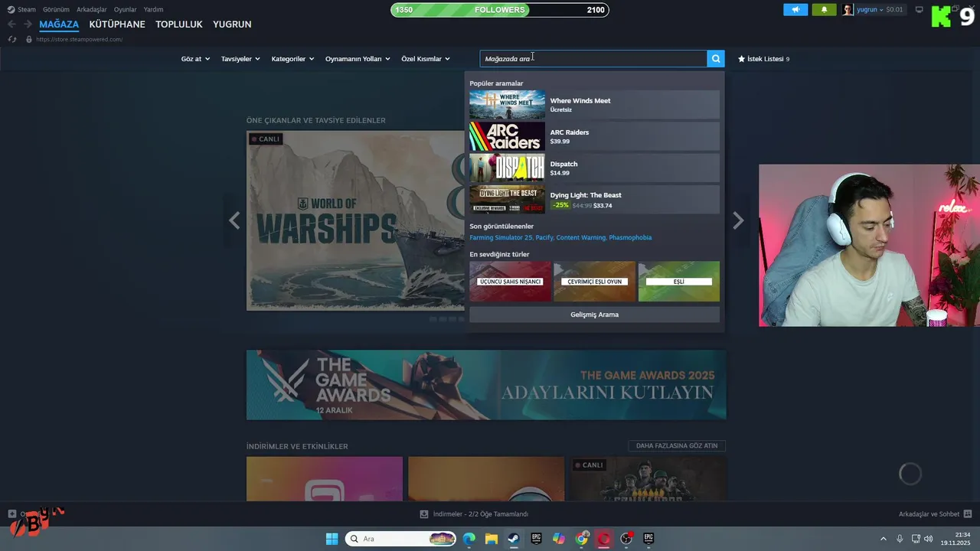Select Dispatch search suggestion
The image size is (980, 551).
click(594, 168)
